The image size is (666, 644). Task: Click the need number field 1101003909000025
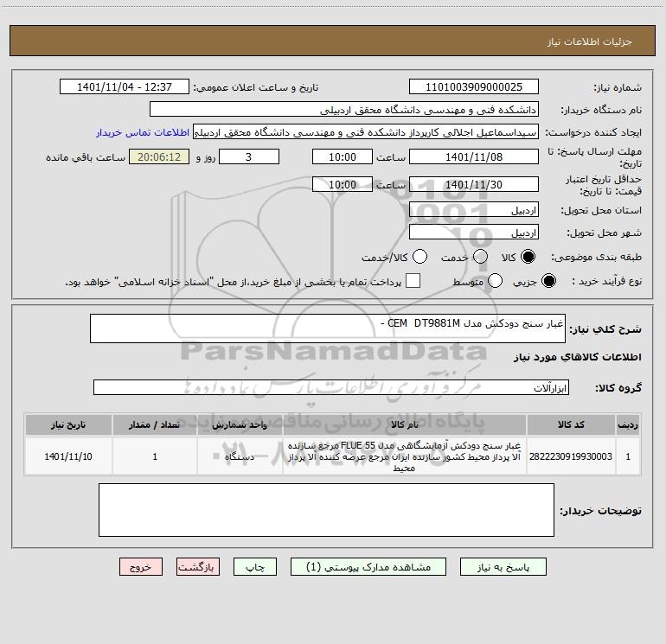pyautogui.click(x=474, y=87)
